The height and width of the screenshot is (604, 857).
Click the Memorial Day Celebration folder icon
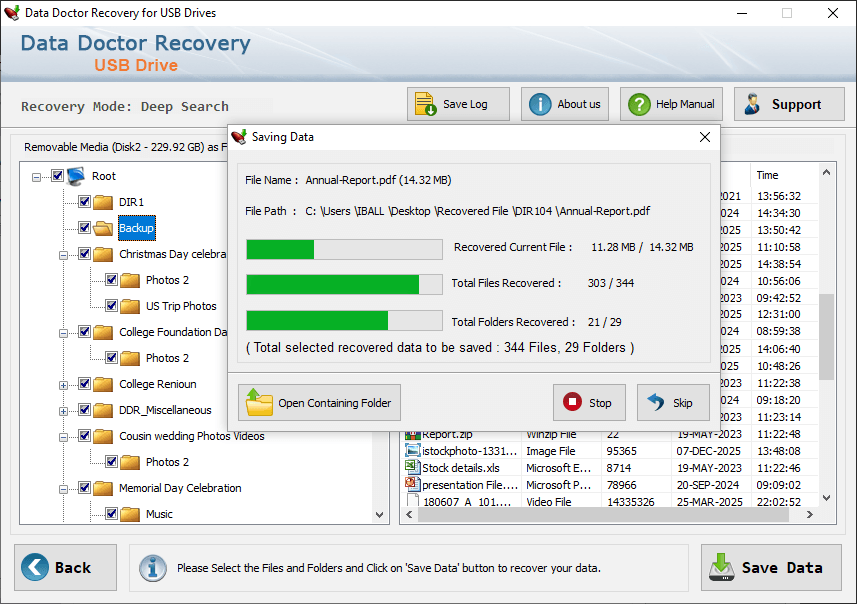(x=103, y=488)
